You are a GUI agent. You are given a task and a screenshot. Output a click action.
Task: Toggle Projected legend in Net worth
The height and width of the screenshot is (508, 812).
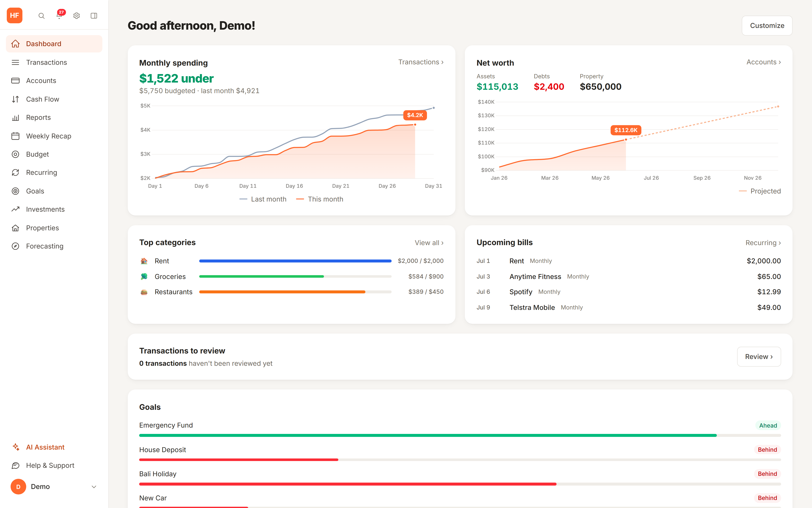pyautogui.click(x=760, y=191)
